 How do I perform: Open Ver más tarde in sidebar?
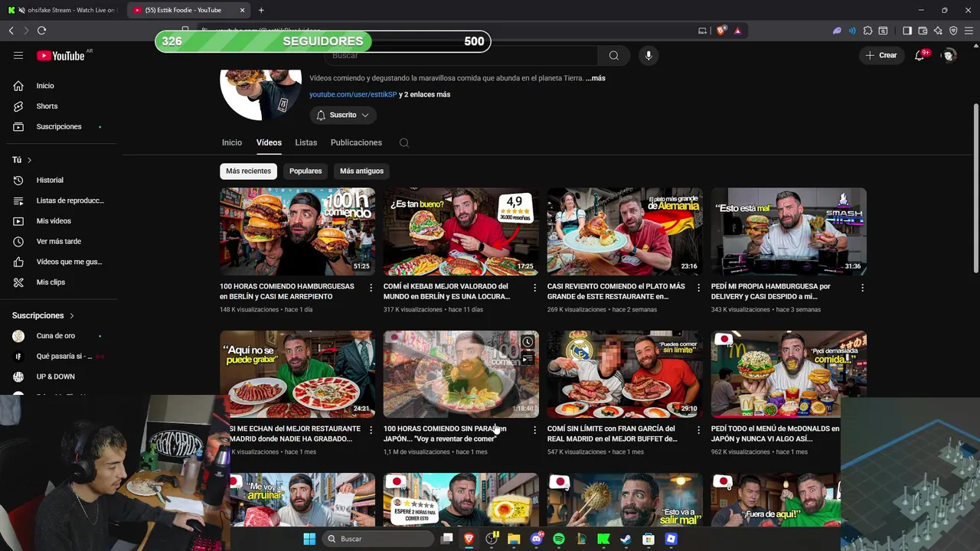coord(58,241)
